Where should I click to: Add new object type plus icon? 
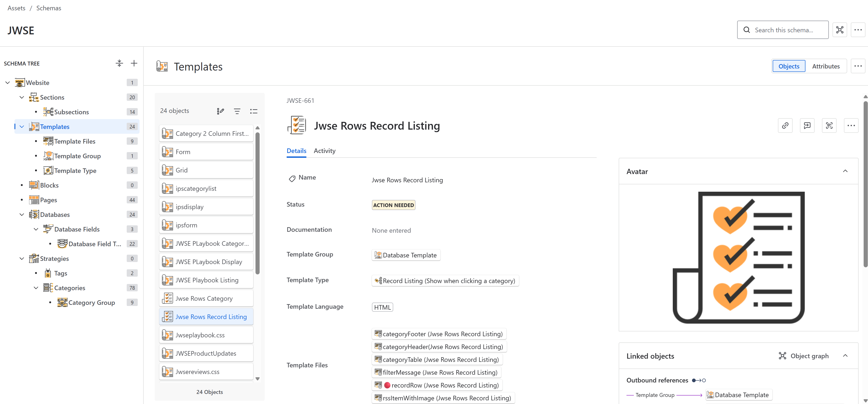[x=134, y=63]
